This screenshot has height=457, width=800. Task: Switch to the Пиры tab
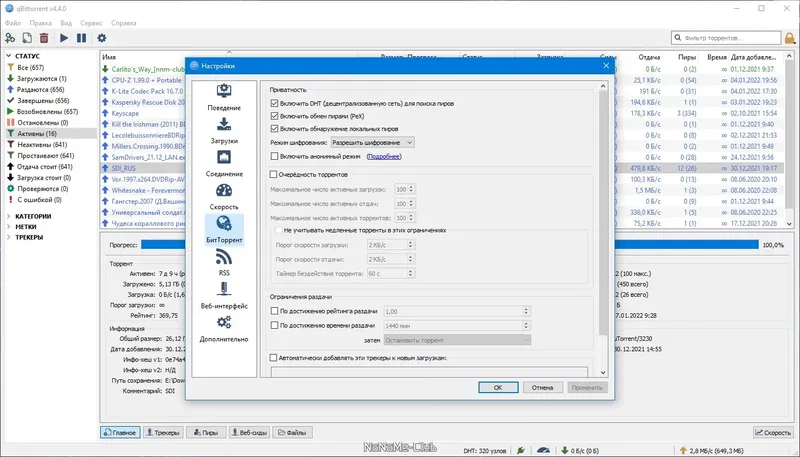206,433
